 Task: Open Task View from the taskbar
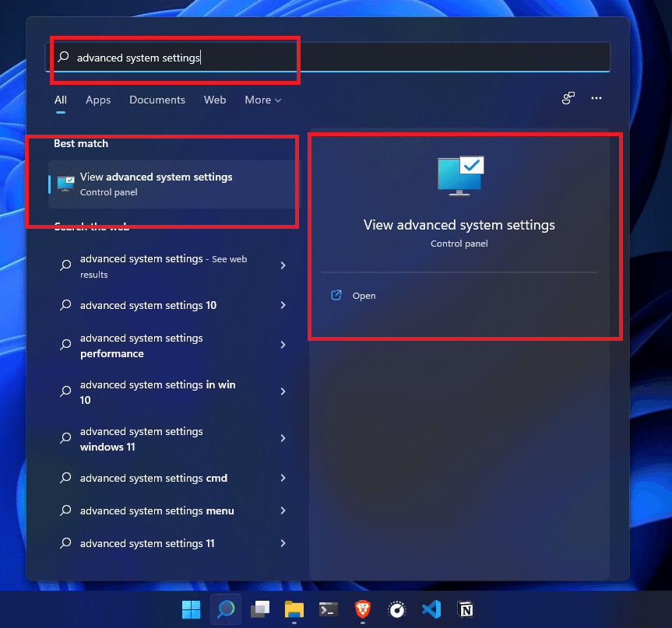click(x=260, y=609)
